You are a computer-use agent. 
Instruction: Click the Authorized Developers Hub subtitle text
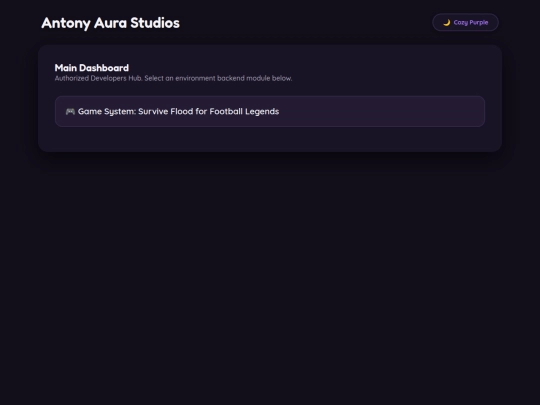[173, 78]
